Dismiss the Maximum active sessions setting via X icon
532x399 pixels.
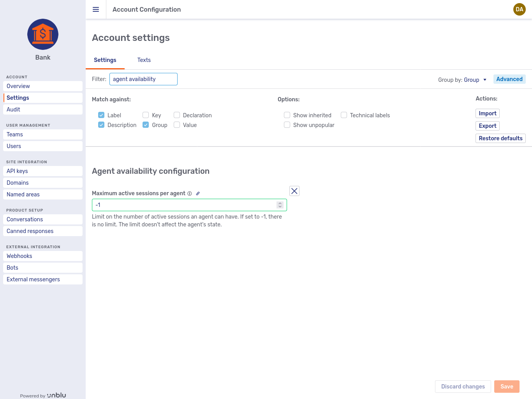click(294, 191)
